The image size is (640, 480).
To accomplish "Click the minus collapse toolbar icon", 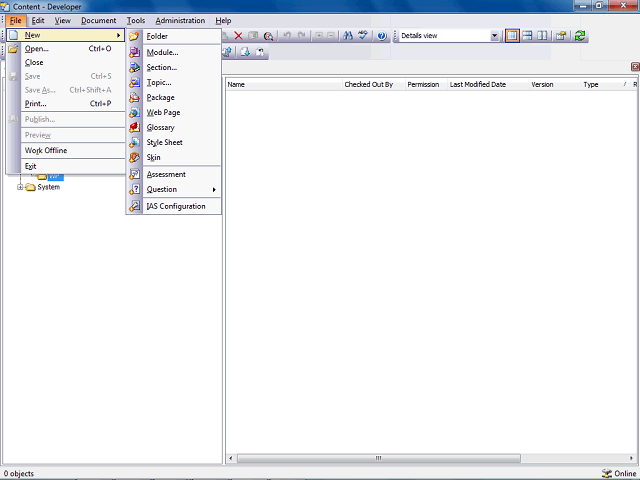I will tap(331, 36).
